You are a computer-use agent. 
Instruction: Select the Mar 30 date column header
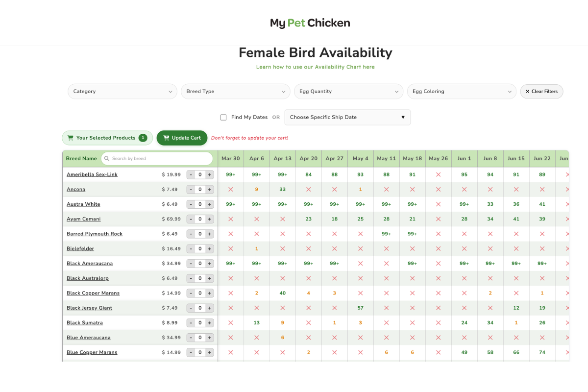[231, 159]
